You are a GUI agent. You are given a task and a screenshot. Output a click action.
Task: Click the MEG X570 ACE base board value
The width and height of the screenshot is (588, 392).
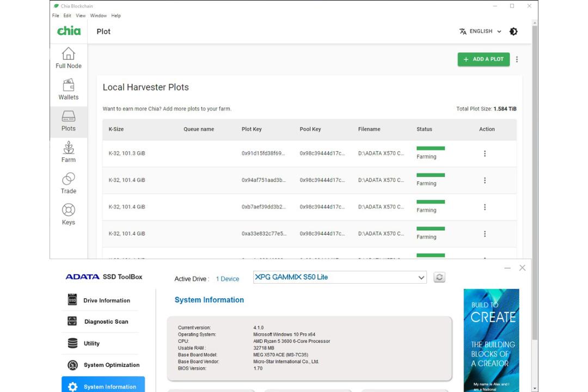tap(281, 355)
